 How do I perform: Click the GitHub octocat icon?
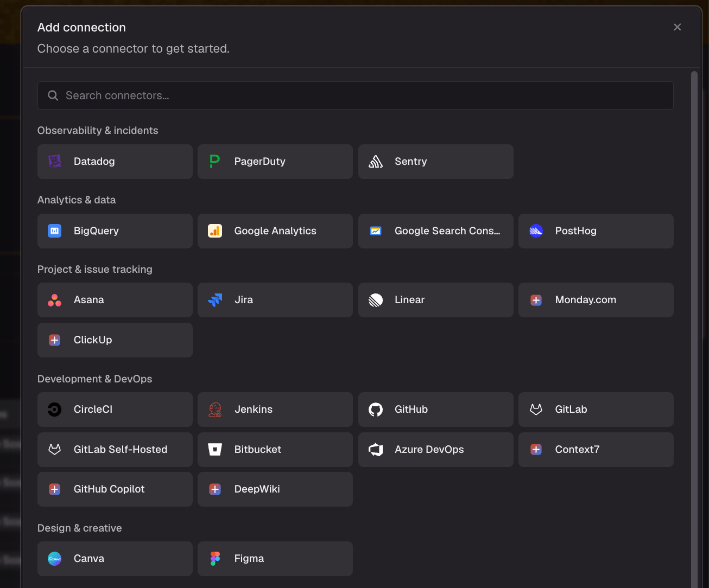[x=376, y=410]
